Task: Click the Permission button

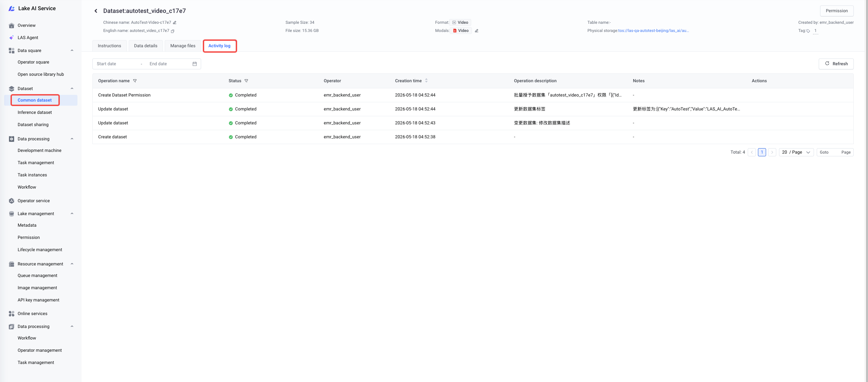Action: click(837, 11)
